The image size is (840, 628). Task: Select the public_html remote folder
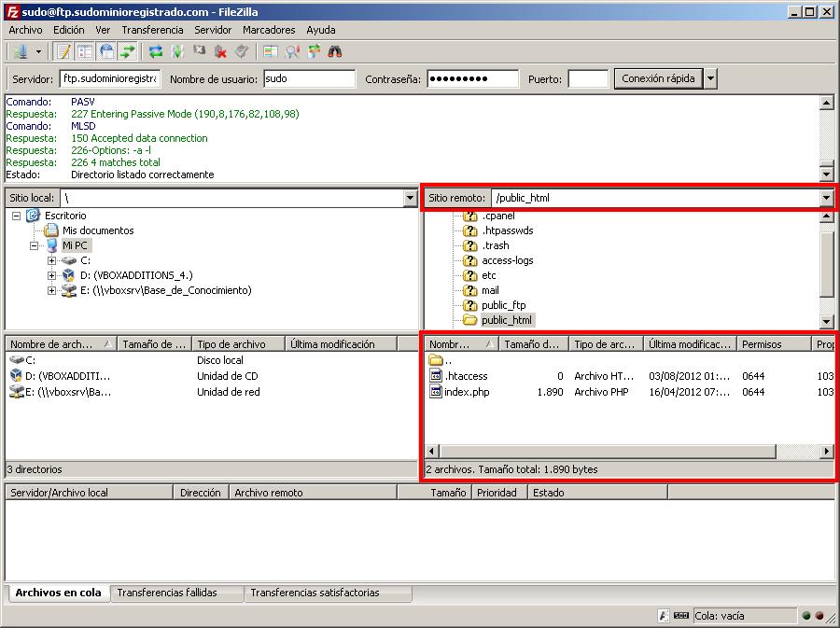point(506,320)
